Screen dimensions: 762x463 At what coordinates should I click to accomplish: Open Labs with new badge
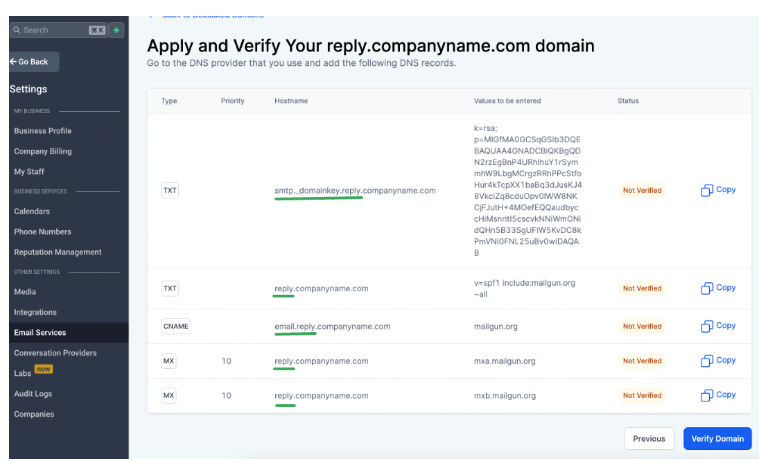24,373
